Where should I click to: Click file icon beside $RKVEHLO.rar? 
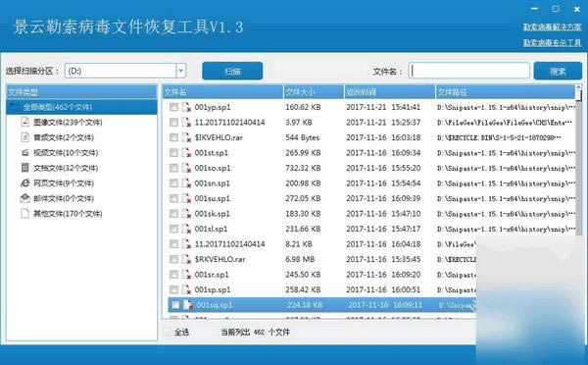click(186, 259)
